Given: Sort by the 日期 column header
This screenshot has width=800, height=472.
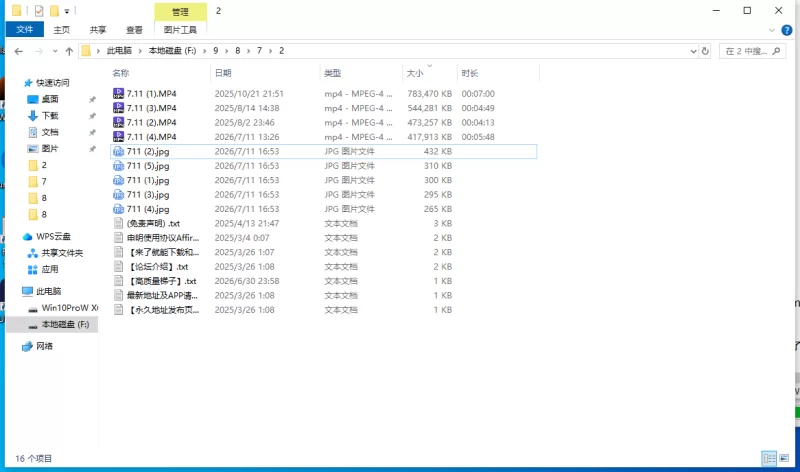Looking at the screenshot, I should 223,73.
